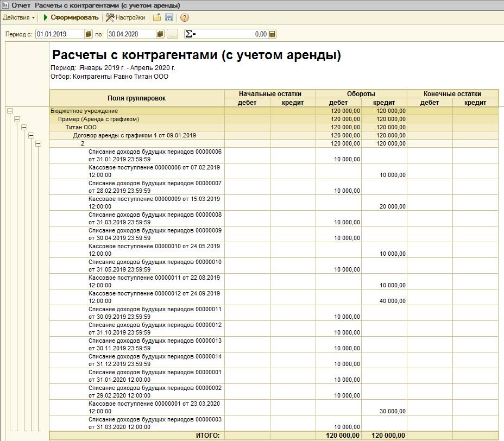Select Списание доходов будущих периодов 00000013 row
Image resolution: width=504 pixels, height=441 pixels.
[274, 344]
